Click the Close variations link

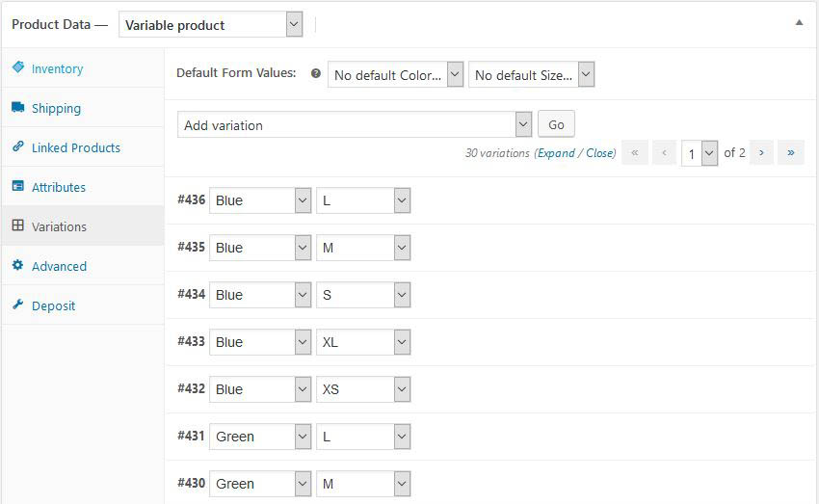tap(599, 153)
